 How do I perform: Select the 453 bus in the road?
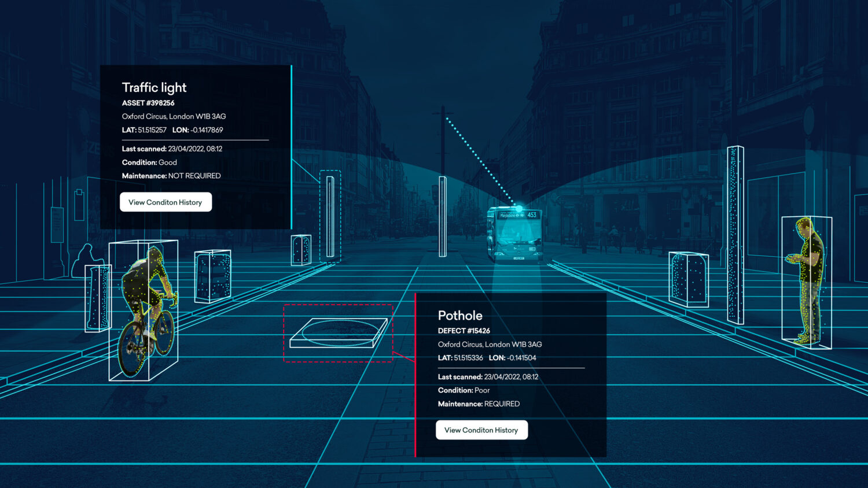pos(514,234)
